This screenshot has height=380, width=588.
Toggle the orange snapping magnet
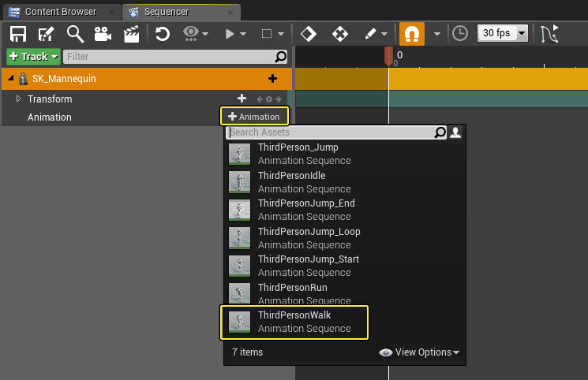click(412, 34)
